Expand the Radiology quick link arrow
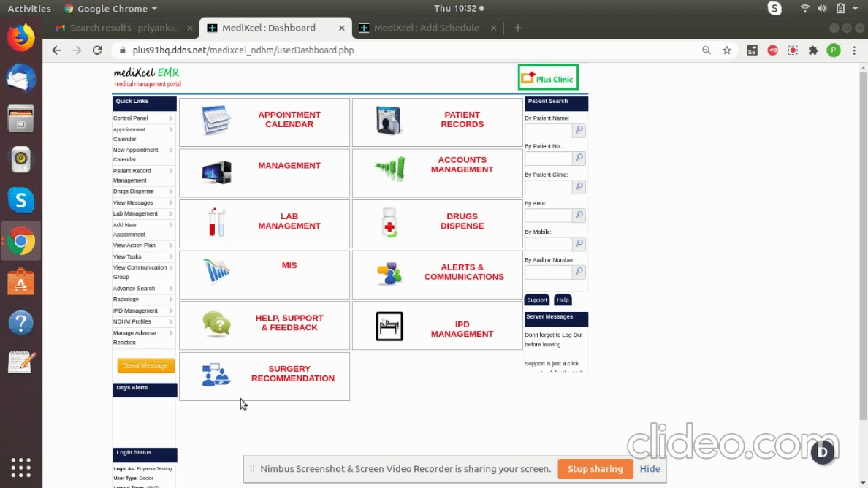The width and height of the screenshot is (868, 488). point(171,300)
